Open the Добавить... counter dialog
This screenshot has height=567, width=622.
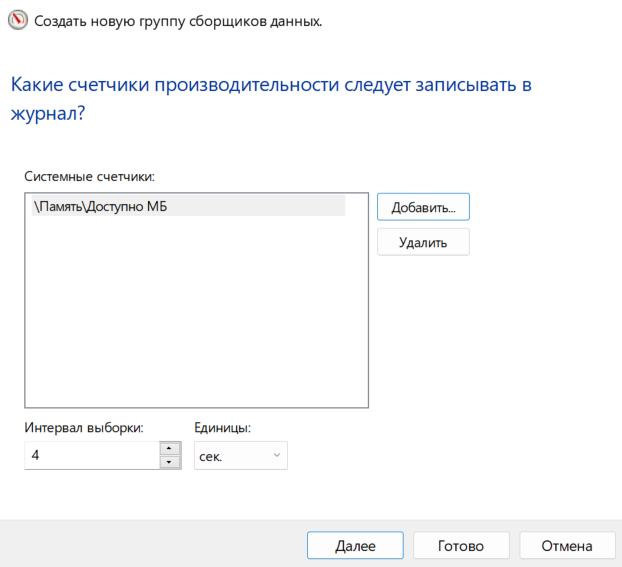(423, 207)
